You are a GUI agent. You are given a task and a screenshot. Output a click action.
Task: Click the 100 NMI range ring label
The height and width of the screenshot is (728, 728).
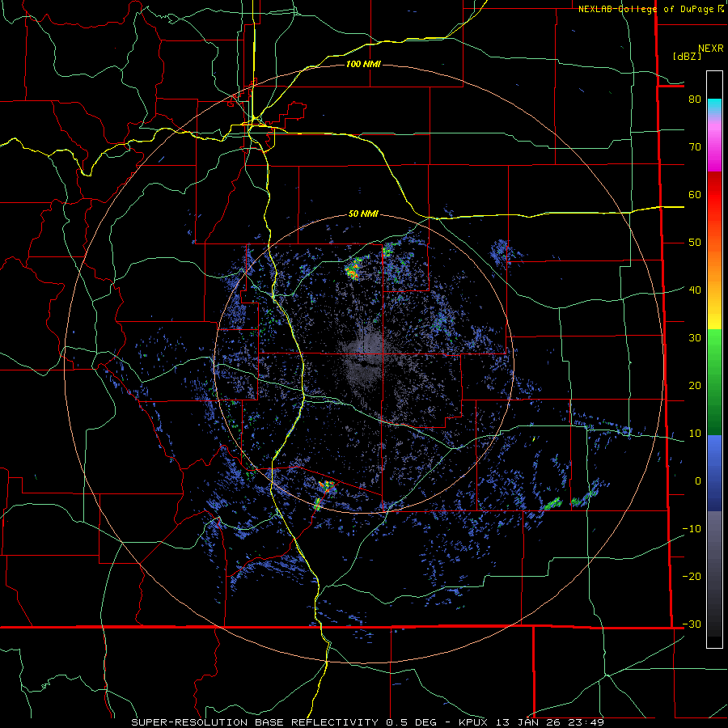(363, 64)
